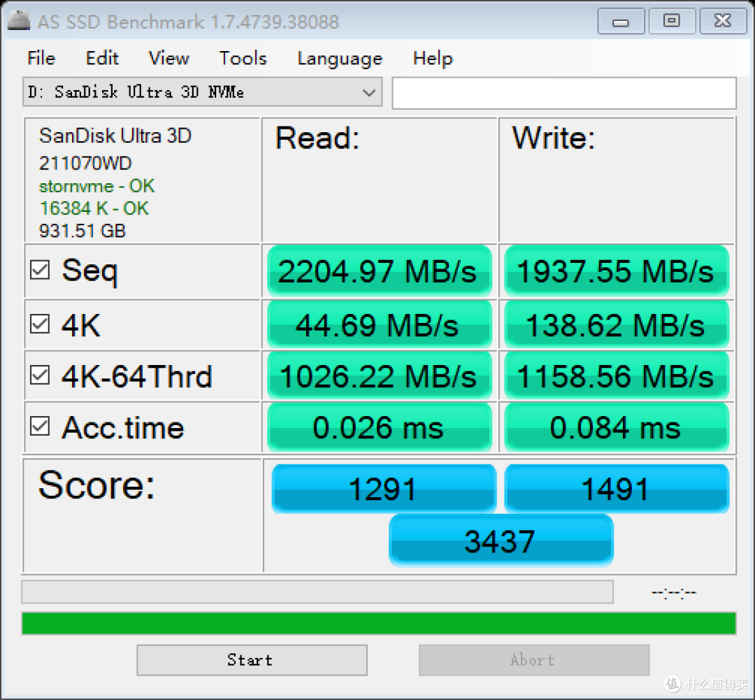Uncheck the 4K-64Thrd test checkbox
Viewport: 755px width, 700px height.
pyautogui.click(x=40, y=375)
